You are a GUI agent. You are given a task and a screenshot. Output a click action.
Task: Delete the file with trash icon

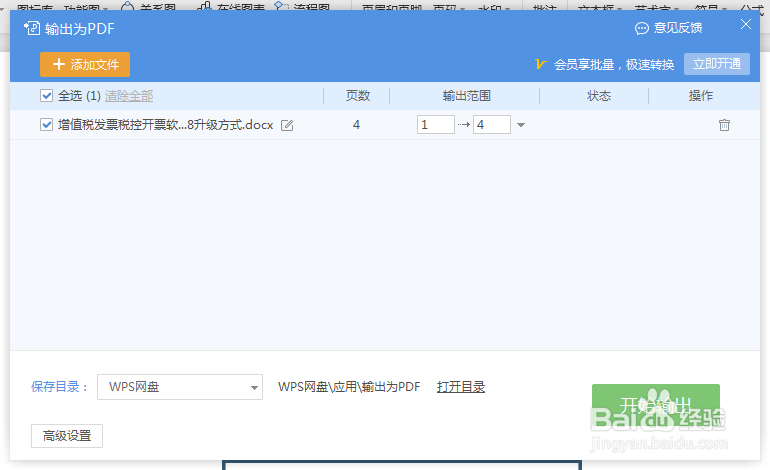coord(724,125)
